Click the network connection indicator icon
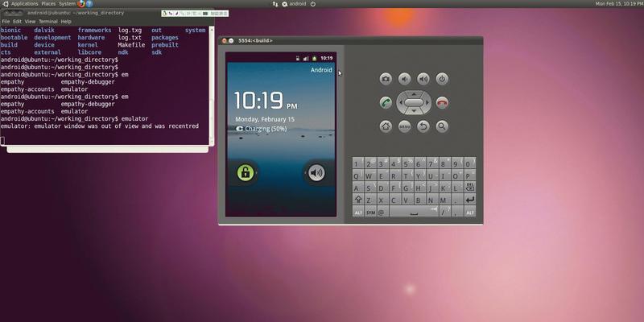This screenshot has height=322, width=644. 275,4
